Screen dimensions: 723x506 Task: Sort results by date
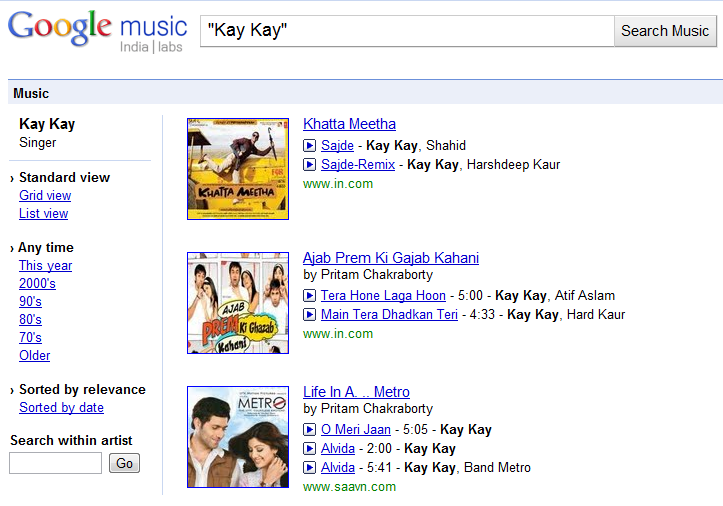tap(61, 407)
